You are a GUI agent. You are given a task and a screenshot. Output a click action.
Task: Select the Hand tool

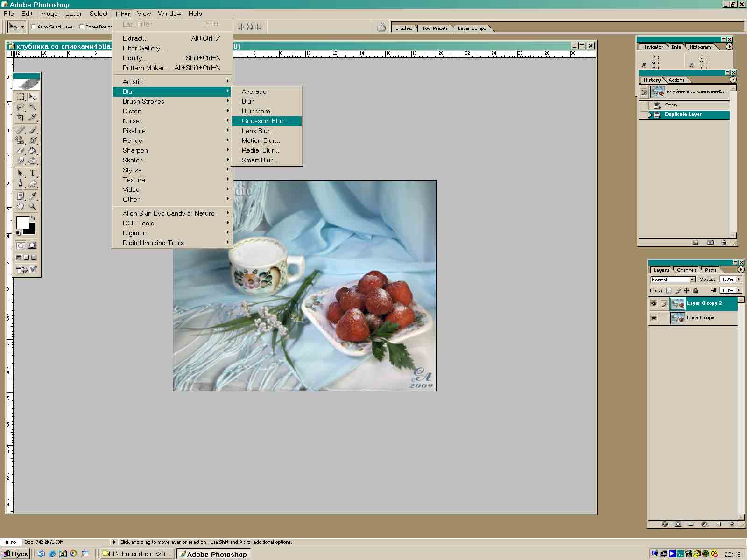[x=21, y=206]
